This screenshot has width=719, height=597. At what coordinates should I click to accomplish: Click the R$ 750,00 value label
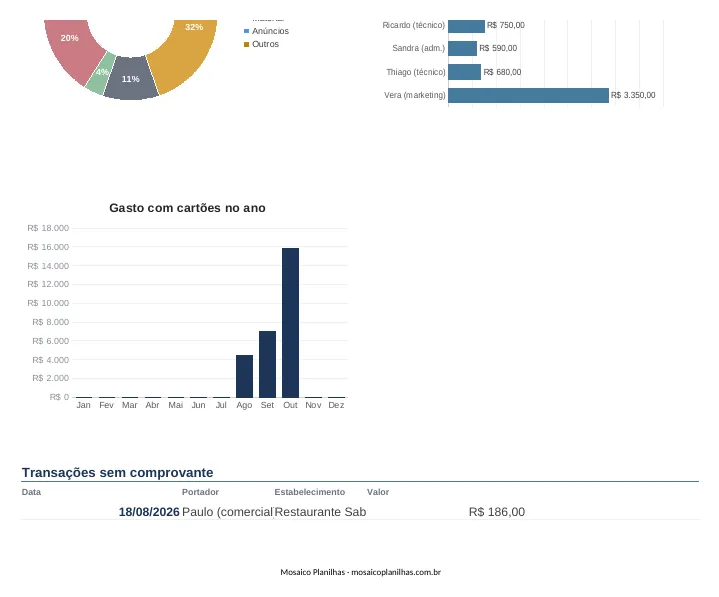point(506,25)
